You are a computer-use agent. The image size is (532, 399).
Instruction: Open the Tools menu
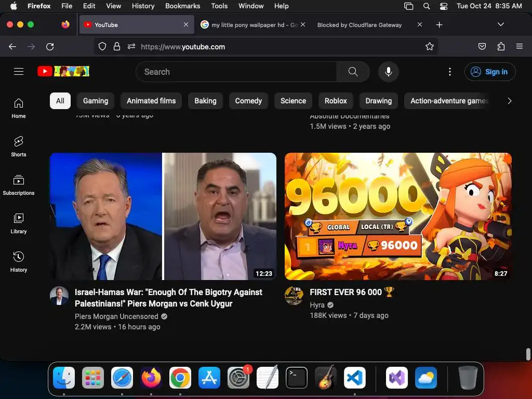(x=219, y=6)
